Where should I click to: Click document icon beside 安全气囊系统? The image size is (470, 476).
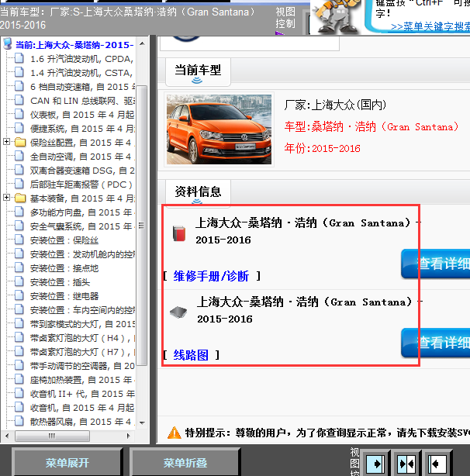coord(19,226)
